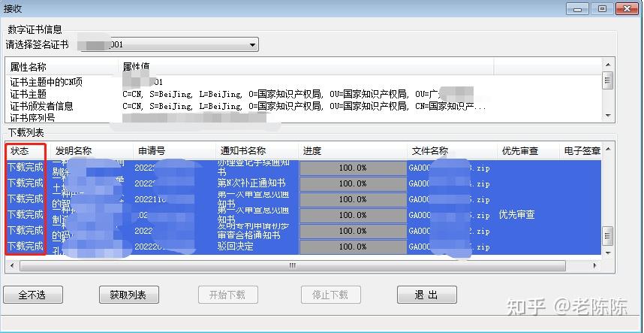The height and width of the screenshot is (333, 644).
Task: Click the 优先审查 column header
Action: [x=528, y=151]
